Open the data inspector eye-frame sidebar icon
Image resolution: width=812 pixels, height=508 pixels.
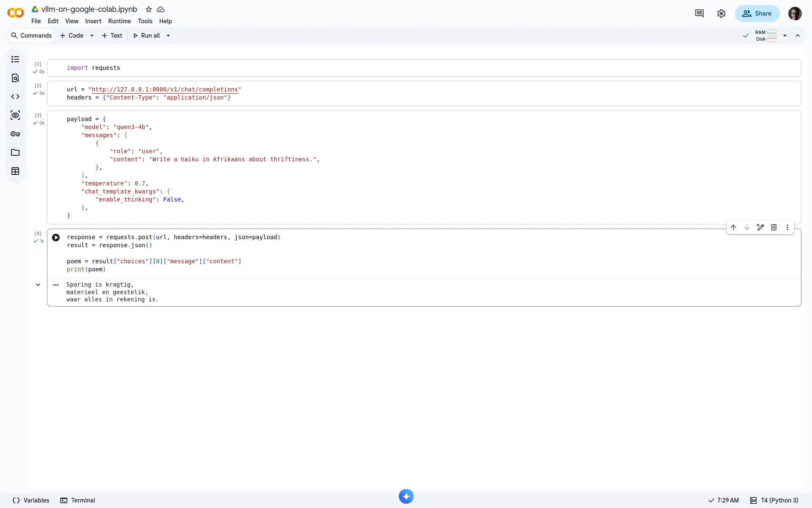[15, 115]
